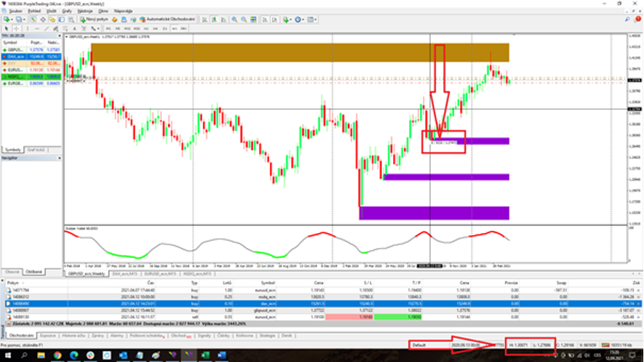Switch to Oblíbené tab in Navigator
644x362 pixels.
pyautogui.click(x=33, y=272)
